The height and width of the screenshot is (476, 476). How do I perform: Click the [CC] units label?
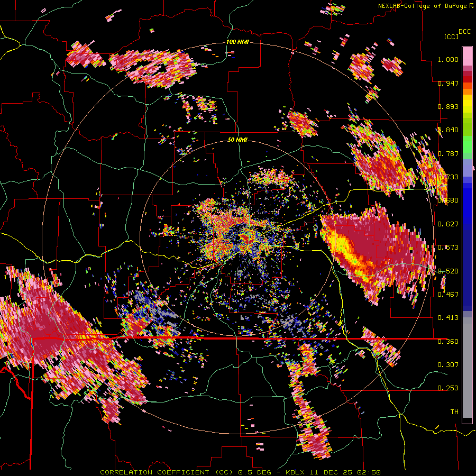click(x=451, y=36)
